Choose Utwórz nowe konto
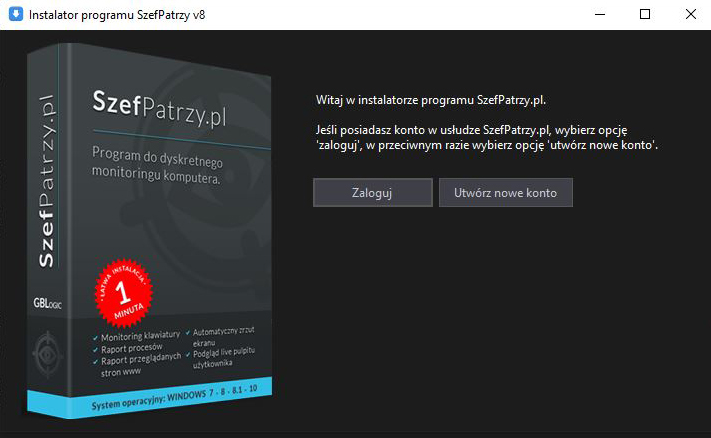The width and height of the screenshot is (711, 438). (x=506, y=193)
